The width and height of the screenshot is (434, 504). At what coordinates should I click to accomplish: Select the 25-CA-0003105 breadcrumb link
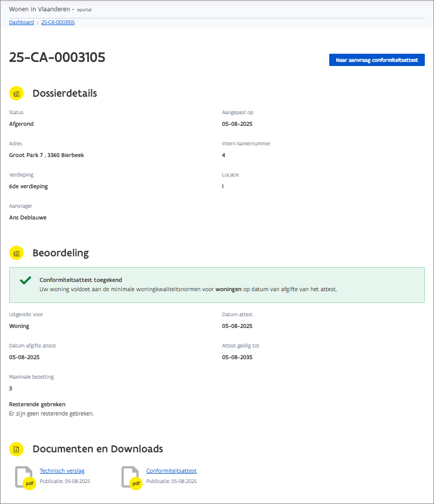[58, 23]
